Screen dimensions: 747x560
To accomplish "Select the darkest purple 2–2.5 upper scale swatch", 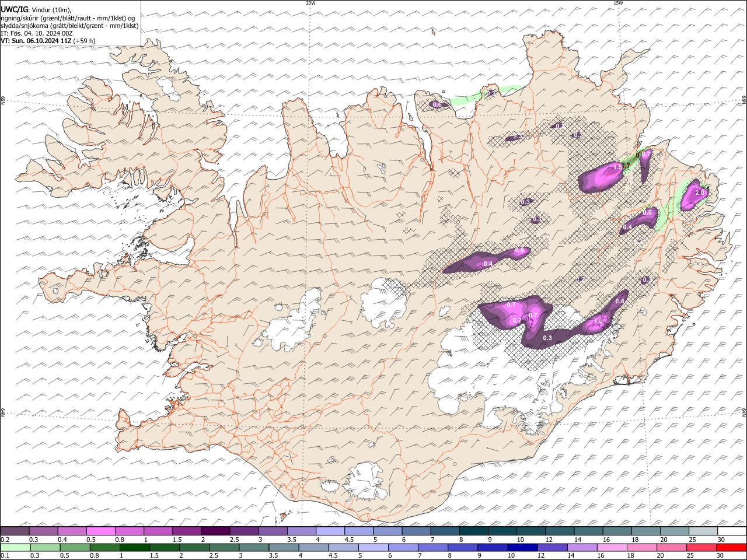I will pos(215,531).
